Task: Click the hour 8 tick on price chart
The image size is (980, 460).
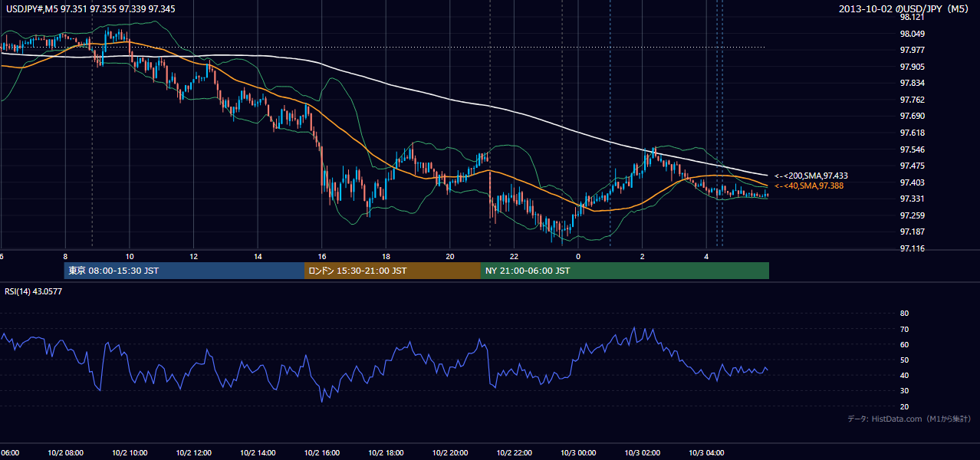Action: 65,257
